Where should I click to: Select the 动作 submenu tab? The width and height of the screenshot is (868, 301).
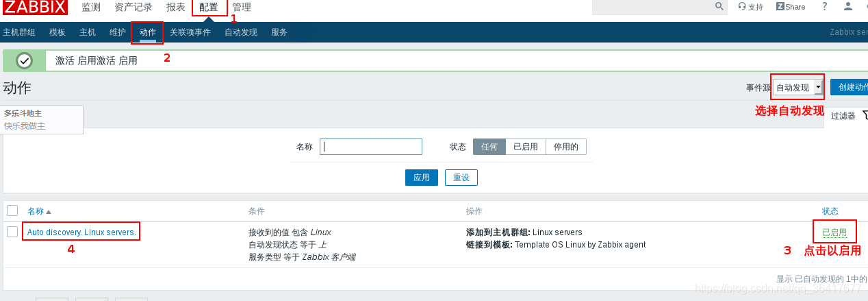(x=148, y=32)
